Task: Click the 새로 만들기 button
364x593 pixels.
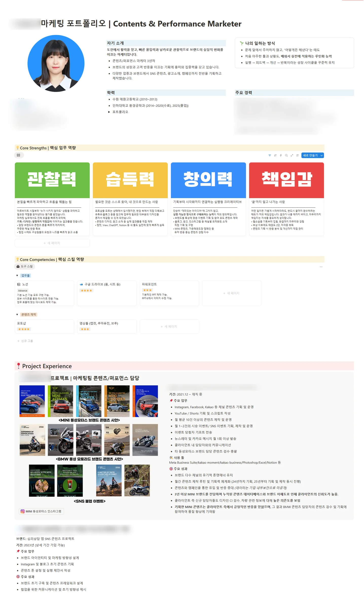Action: coord(311,155)
